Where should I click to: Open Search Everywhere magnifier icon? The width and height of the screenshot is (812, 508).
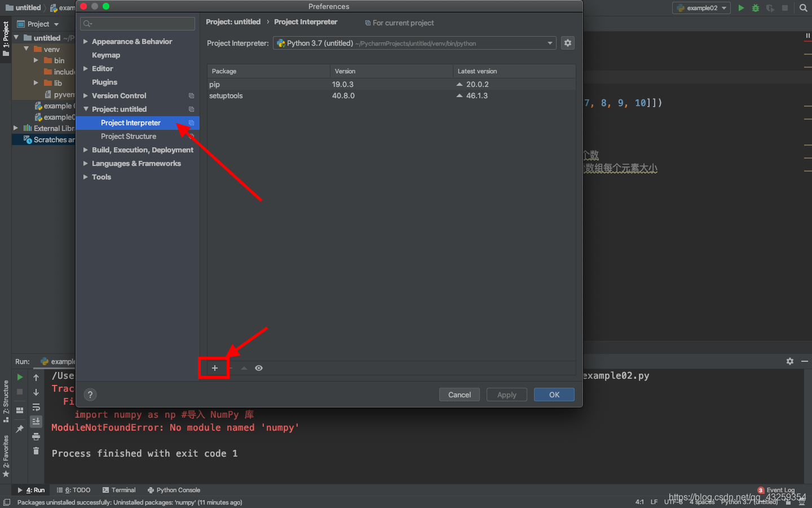(804, 8)
